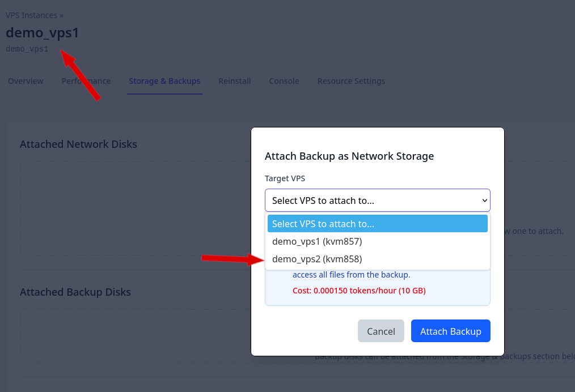Viewport: 575px width, 392px height.
Task: Click the backup access info text
Action: [x=350, y=274]
